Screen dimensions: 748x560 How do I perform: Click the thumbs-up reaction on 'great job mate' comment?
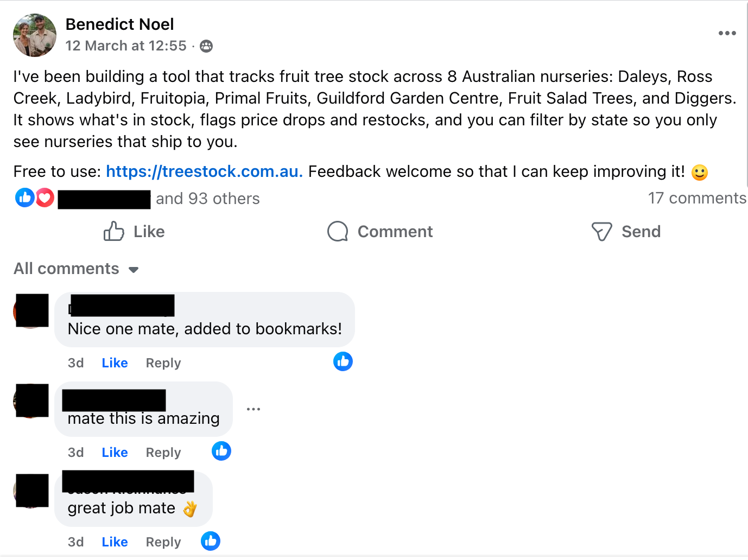210,540
